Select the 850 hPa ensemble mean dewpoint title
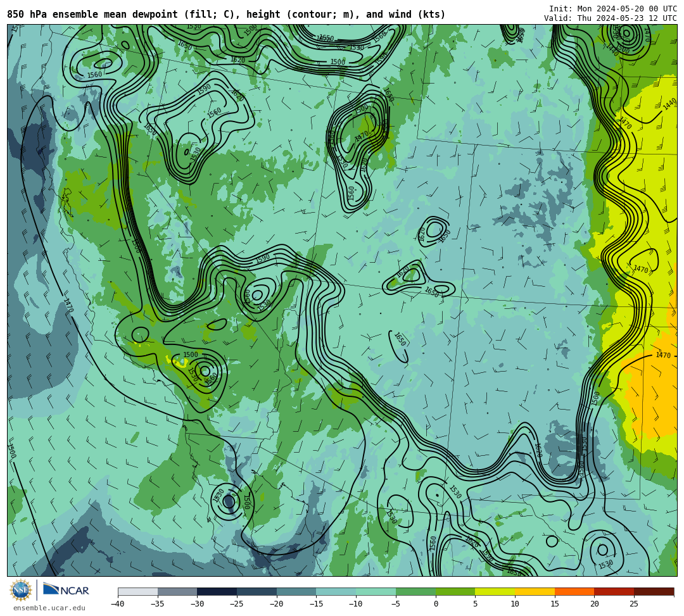The height and width of the screenshot is (616, 684). [x=226, y=15]
